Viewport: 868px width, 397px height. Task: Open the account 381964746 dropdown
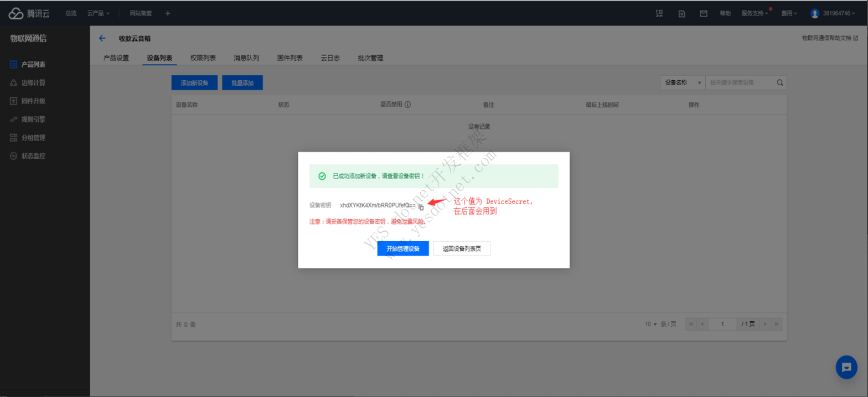pyautogui.click(x=834, y=13)
